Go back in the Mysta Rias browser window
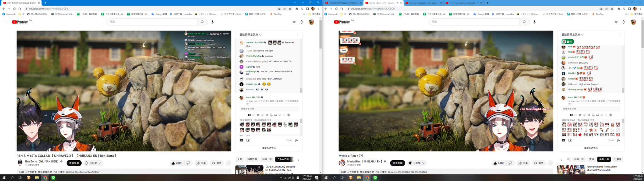Screen dimensions: 644x181 pyautogui.click(x=326, y=9)
